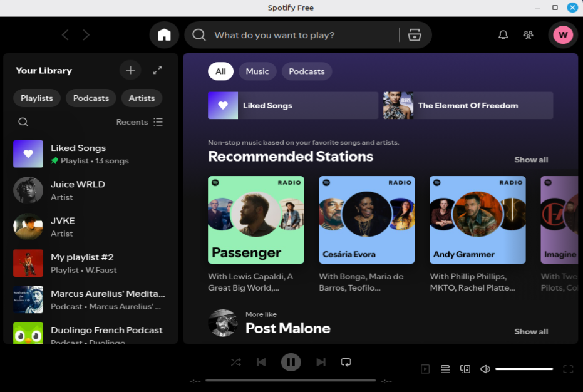Maximize the Spotify Free window

[555, 8]
